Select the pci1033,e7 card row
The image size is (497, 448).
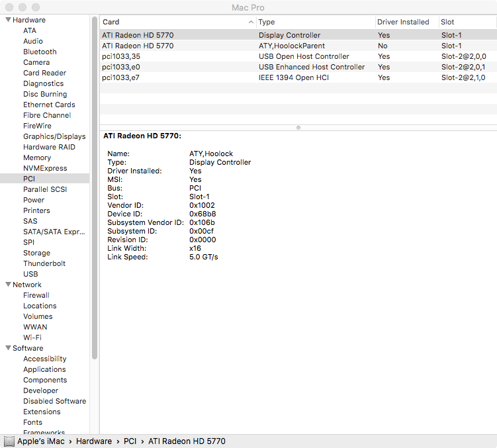tap(298, 77)
